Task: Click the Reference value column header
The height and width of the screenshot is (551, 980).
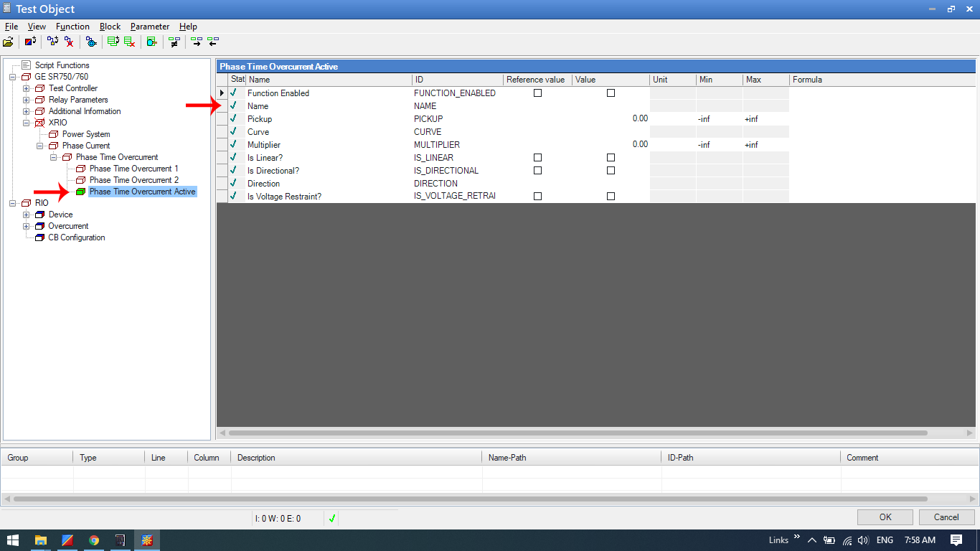Action: tap(537, 80)
